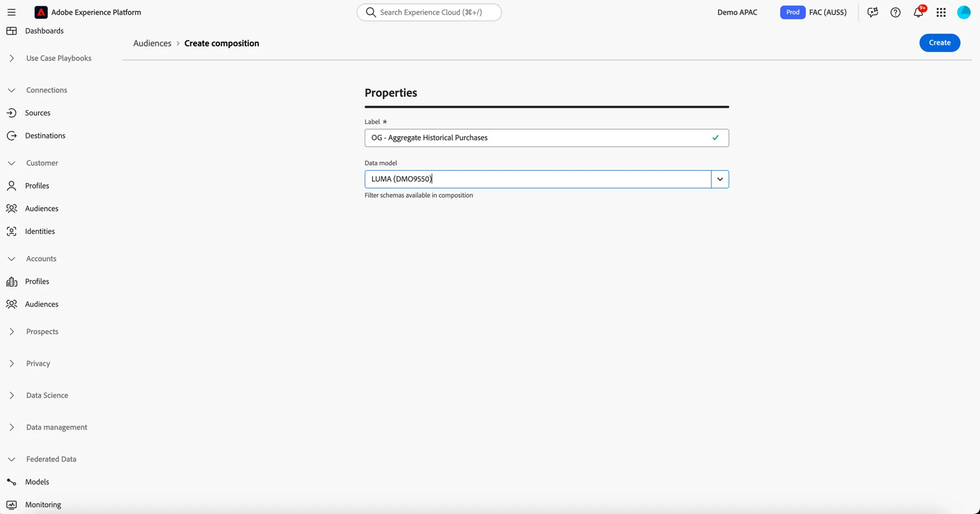Click the Prod FAC (AUS5) sandbox selector
The image size is (980, 514).
click(814, 12)
